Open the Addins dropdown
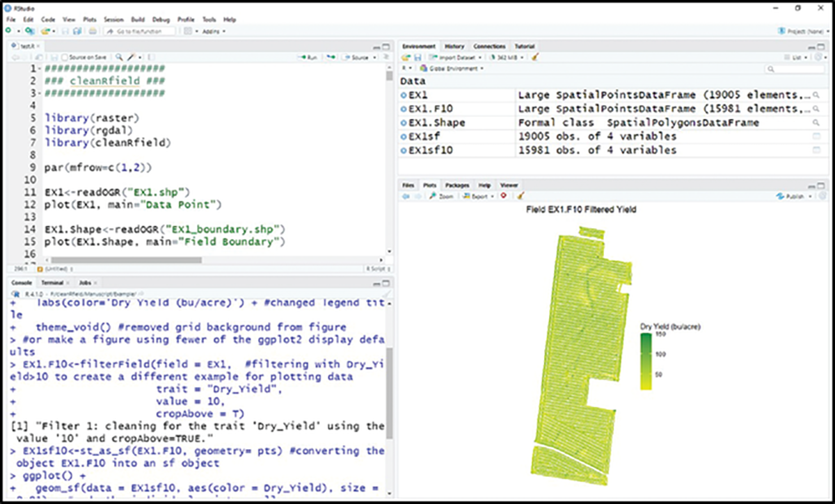The image size is (835, 504). 214,31
